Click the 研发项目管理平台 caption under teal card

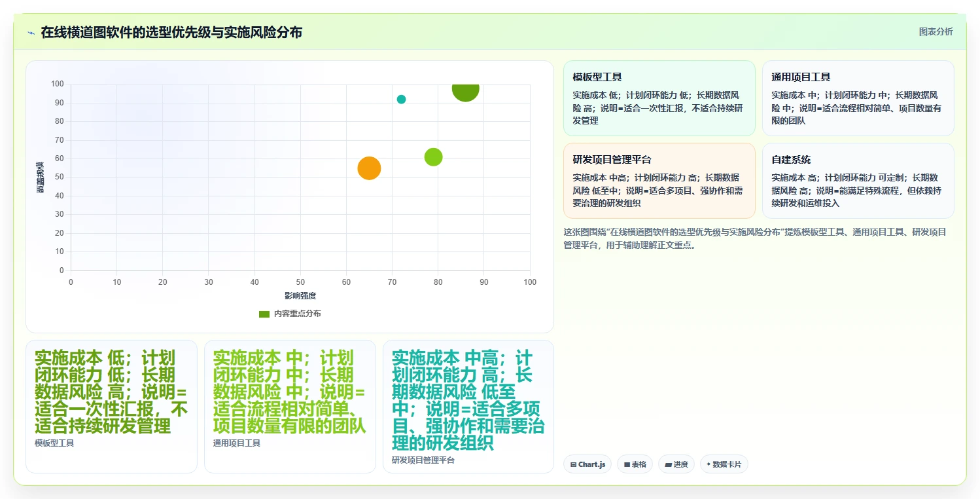tap(423, 460)
